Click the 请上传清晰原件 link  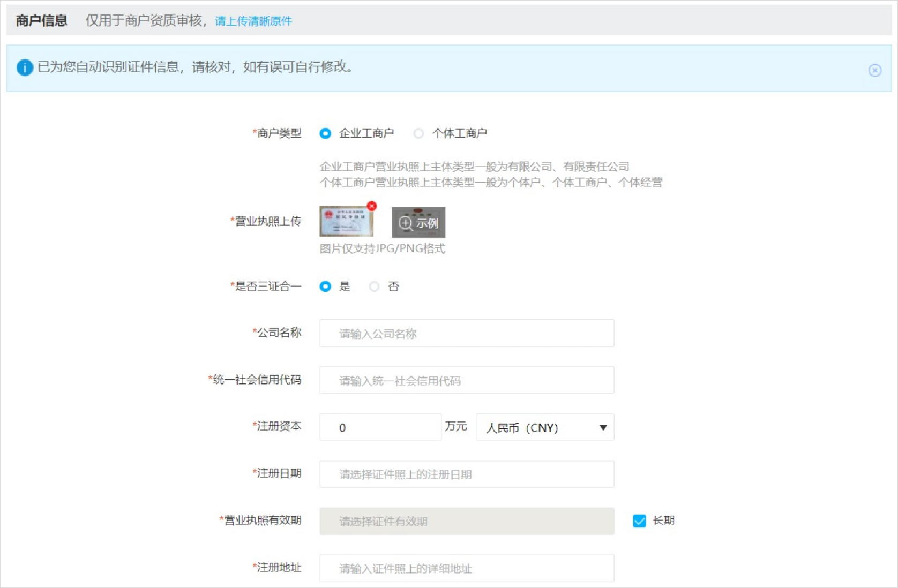point(253,21)
